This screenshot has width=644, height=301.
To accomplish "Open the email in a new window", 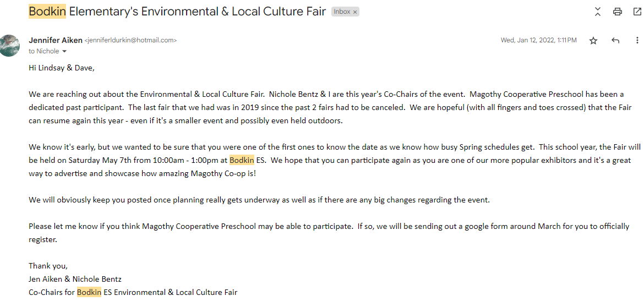I will 636,12.
